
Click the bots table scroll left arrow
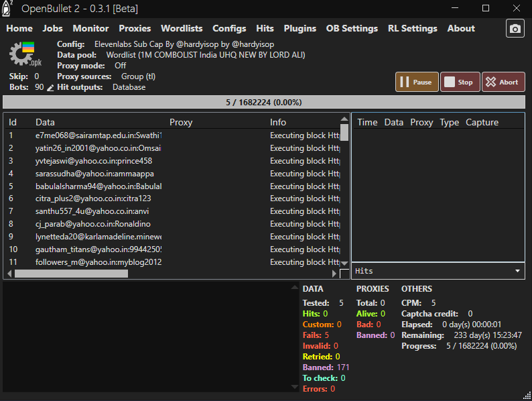pos(9,274)
